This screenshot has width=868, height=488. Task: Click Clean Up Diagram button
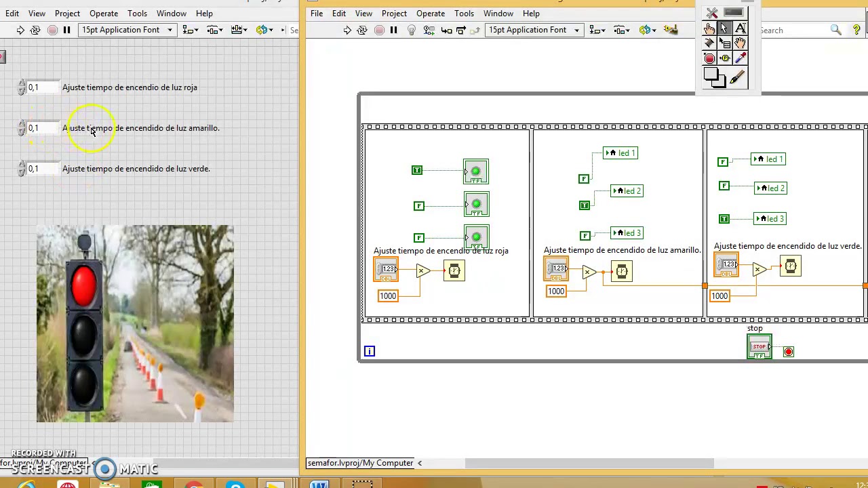(x=671, y=29)
